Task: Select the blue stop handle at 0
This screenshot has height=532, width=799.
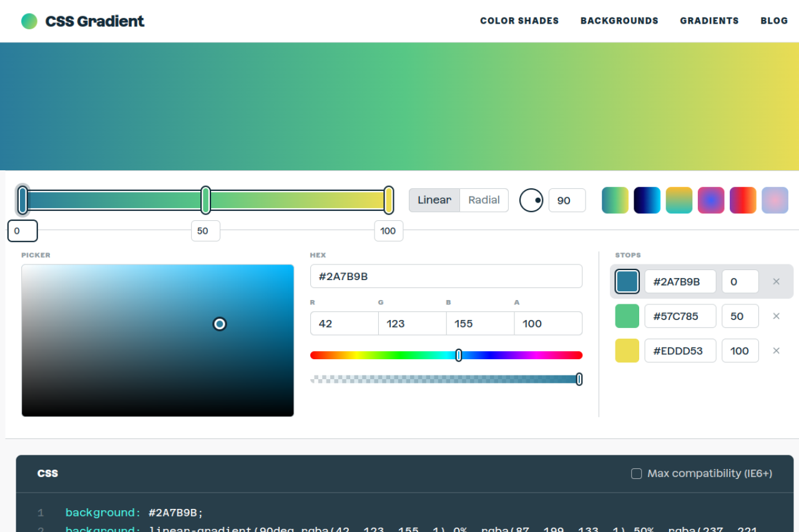Action: (23, 200)
